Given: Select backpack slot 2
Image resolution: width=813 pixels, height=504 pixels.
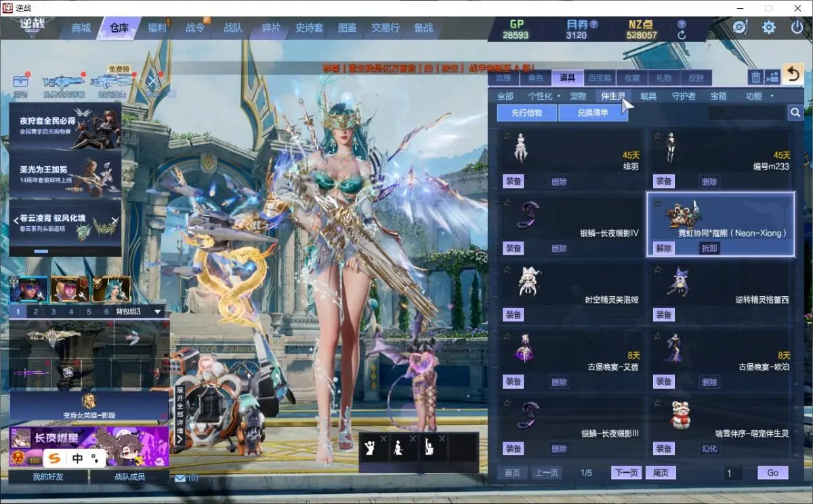Looking at the screenshot, I should [x=35, y=312].
